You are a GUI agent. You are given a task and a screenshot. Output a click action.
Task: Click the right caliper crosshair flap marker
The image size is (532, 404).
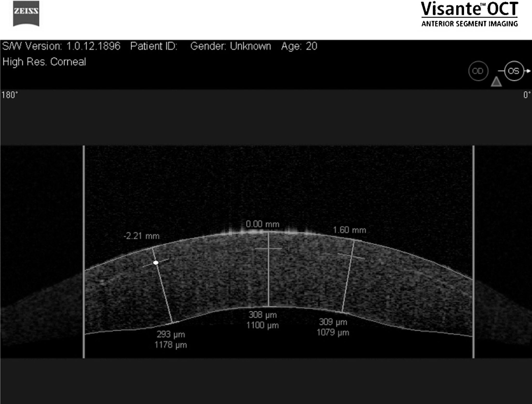click(x=351, y=256)
